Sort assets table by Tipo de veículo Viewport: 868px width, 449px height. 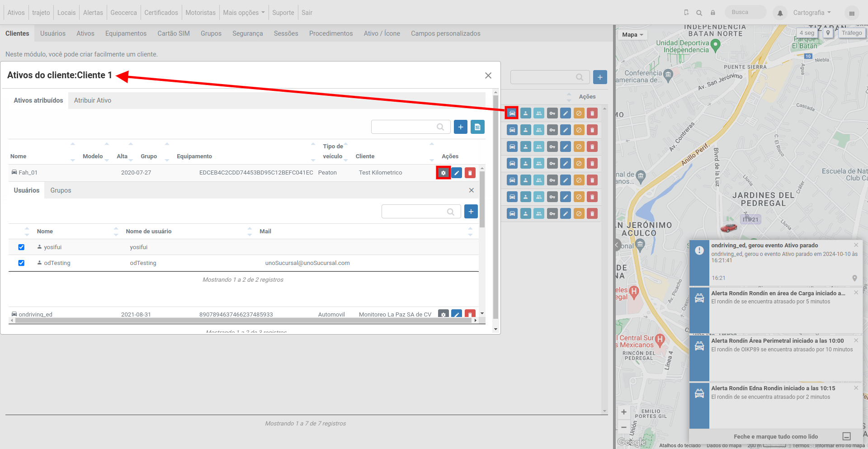pyautogui.click(x=333, y=151)
